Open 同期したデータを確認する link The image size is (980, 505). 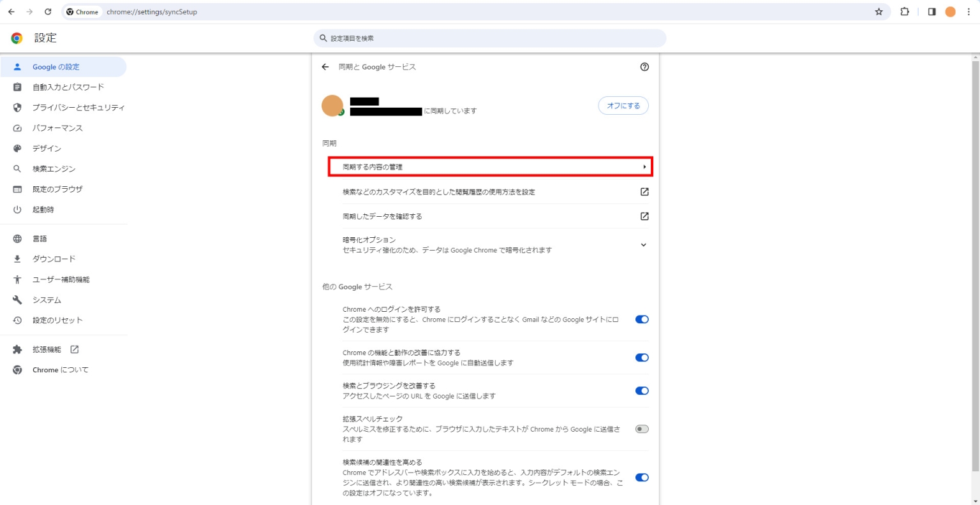point(490,217)
